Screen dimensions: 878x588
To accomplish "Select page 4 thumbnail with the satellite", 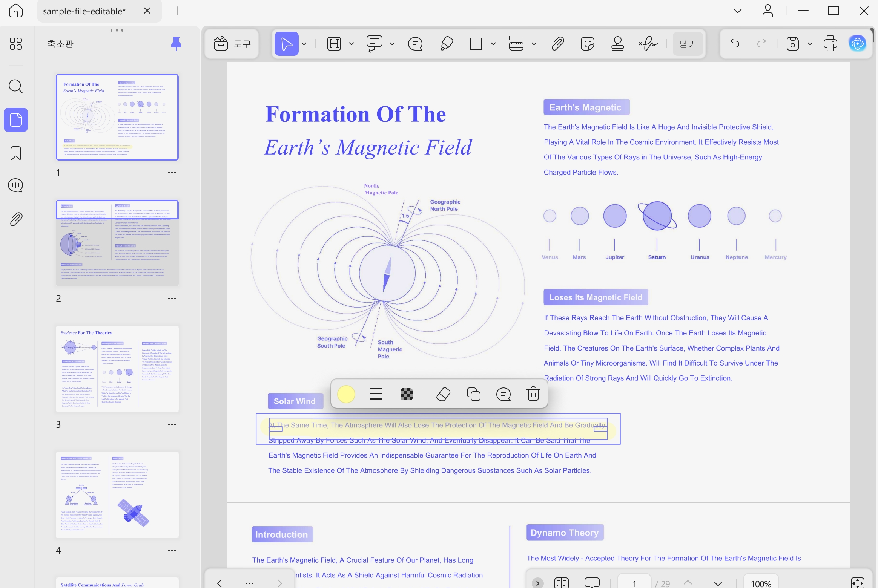I will tap(117, 495).
